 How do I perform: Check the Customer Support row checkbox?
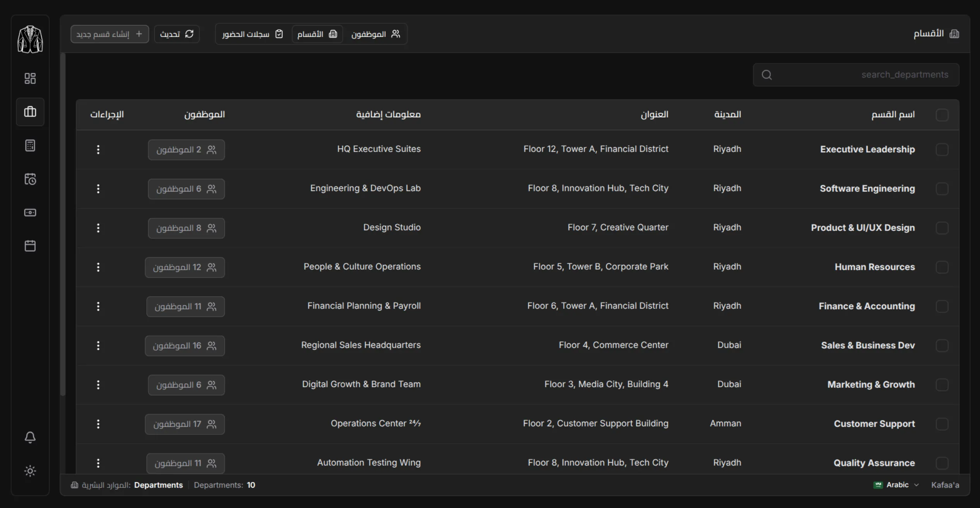click(942, 424)
